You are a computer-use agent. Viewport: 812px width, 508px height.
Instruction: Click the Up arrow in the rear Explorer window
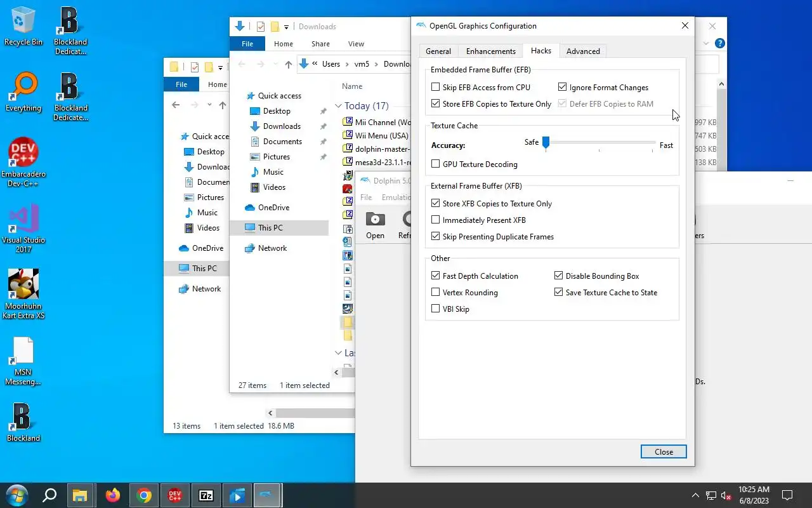pyautogui.click(x=222, y=105)
